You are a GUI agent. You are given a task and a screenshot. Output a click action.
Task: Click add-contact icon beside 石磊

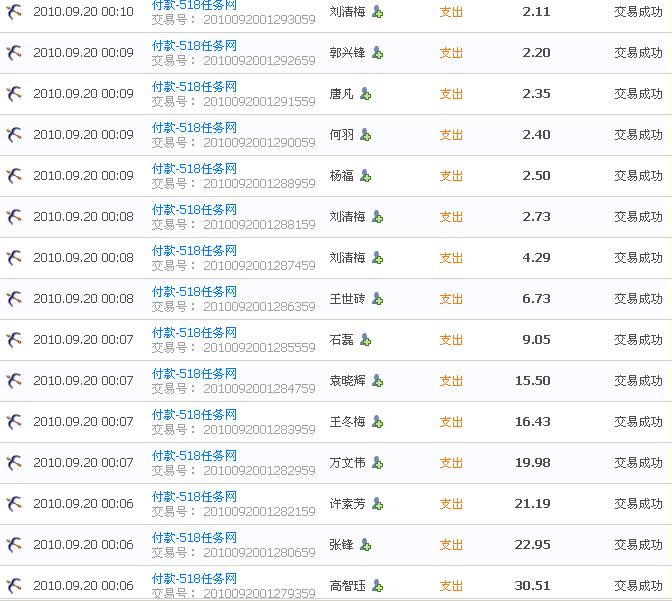[365, 340]
